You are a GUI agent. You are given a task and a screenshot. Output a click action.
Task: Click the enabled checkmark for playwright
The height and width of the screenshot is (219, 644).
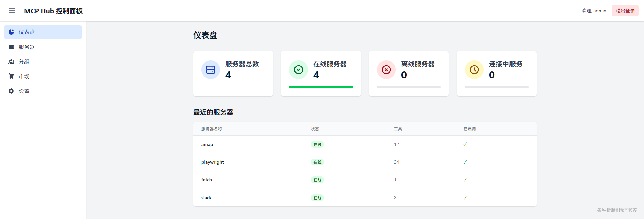tap(465, 162)
